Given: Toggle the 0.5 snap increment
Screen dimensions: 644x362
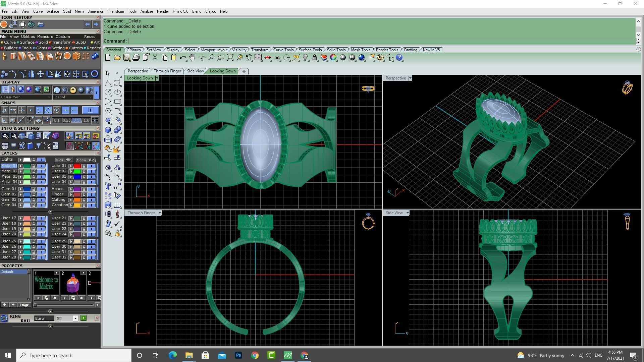Looking at the screenshot, I should click(x=76, y=120).
